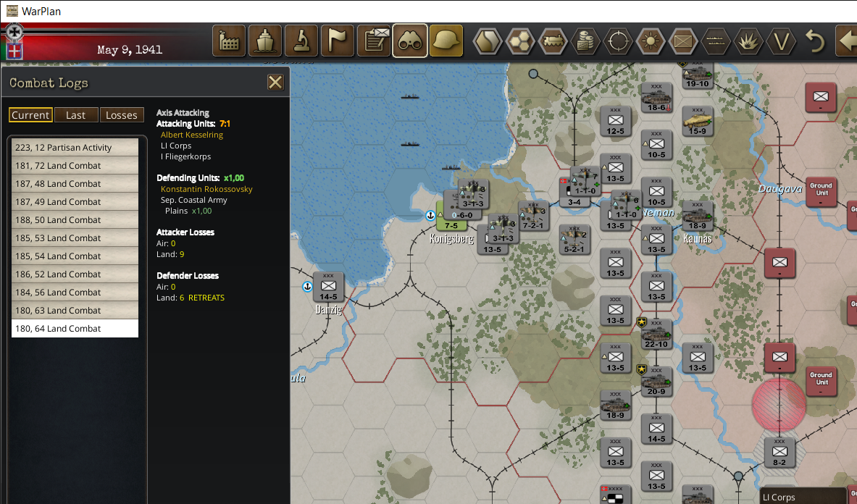The image size is (857, 504).
Task: Click Albert Kesselring commander name
Action: pyautogui.click(x=192, y=135)
